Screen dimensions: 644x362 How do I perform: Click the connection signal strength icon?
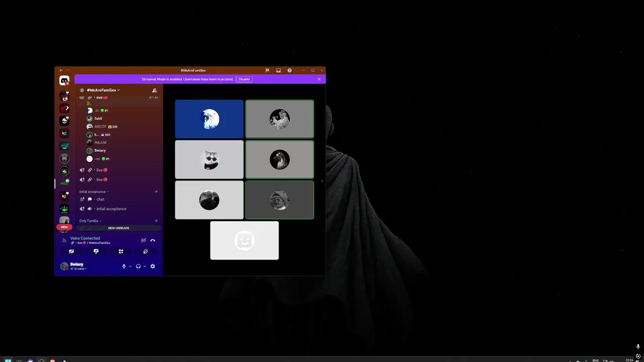[x=64, y=240]
